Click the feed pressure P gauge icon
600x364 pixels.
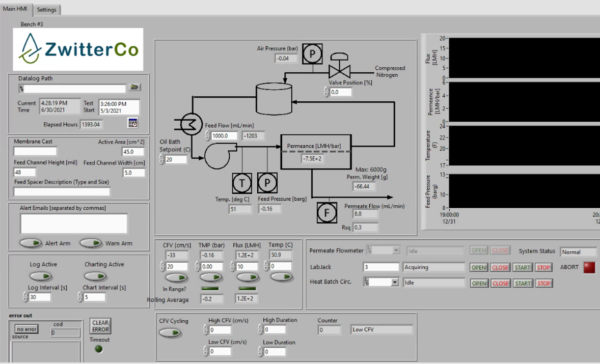[x=267, y=182]
